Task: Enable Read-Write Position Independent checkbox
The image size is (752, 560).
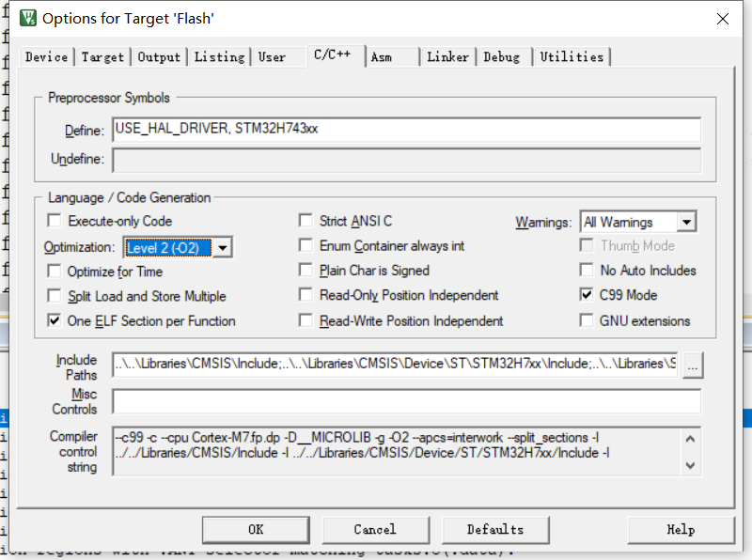Action: (305, 320)
